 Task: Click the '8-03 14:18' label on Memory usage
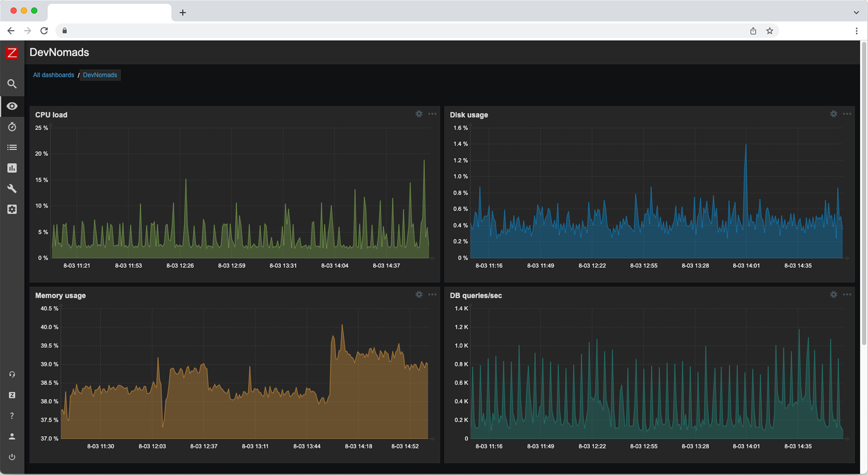pyautogui.click(x=358, y=446)
